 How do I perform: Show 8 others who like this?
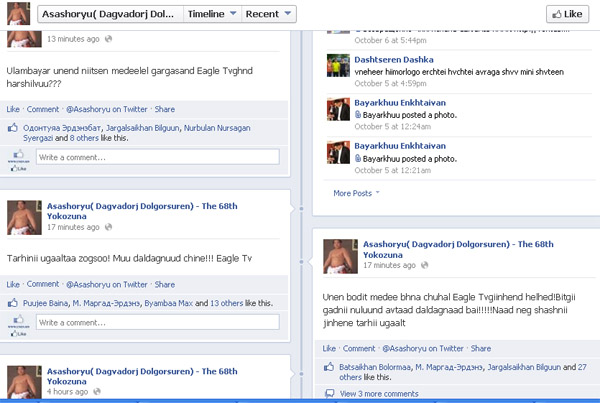pyautogui.click(x=84, y=138)
